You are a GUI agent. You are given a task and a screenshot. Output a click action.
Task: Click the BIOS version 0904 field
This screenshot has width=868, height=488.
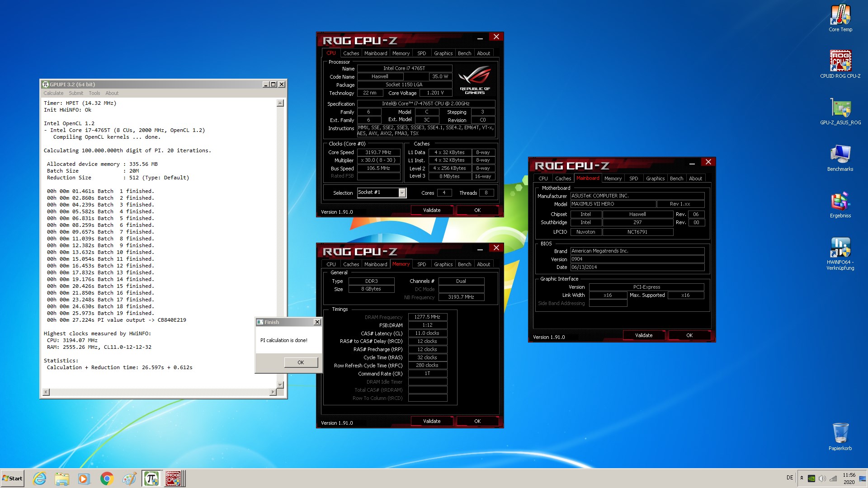pyautogui.click(x=637, y=259)
